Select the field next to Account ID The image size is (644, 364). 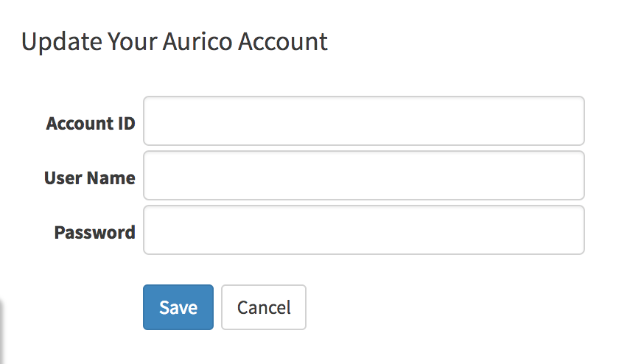point(363,121)
